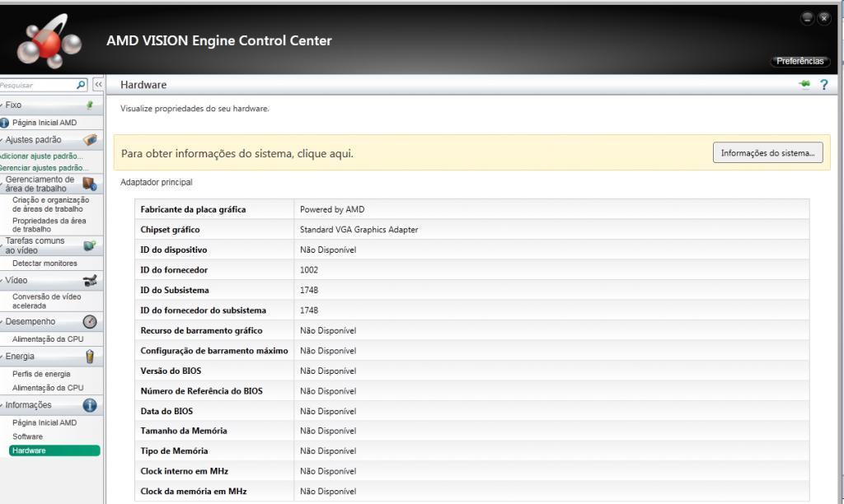This screenshot has height=504, width=844.
Task: Click the 'Para obter informações do sistema' banner text
Action: [x=237, y=154]
